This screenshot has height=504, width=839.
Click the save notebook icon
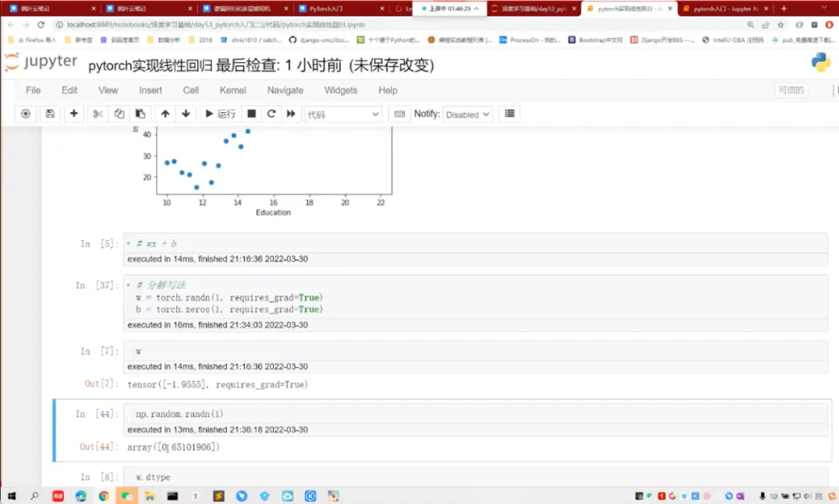50,114
